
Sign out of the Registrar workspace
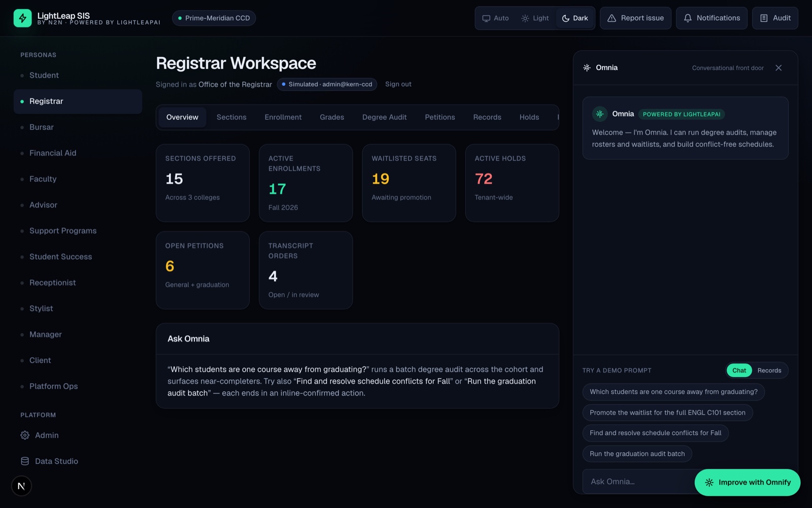click(x=398, y=84)
